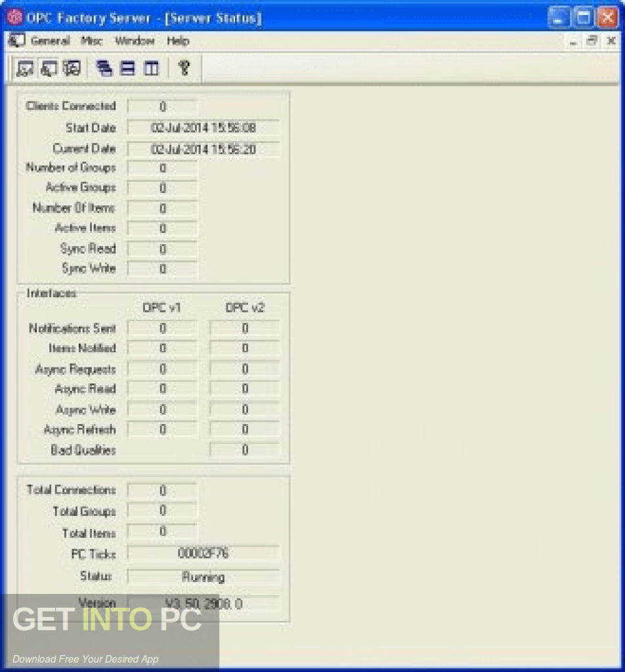Click the OPC v2 column header text

[x=245, y=308]
